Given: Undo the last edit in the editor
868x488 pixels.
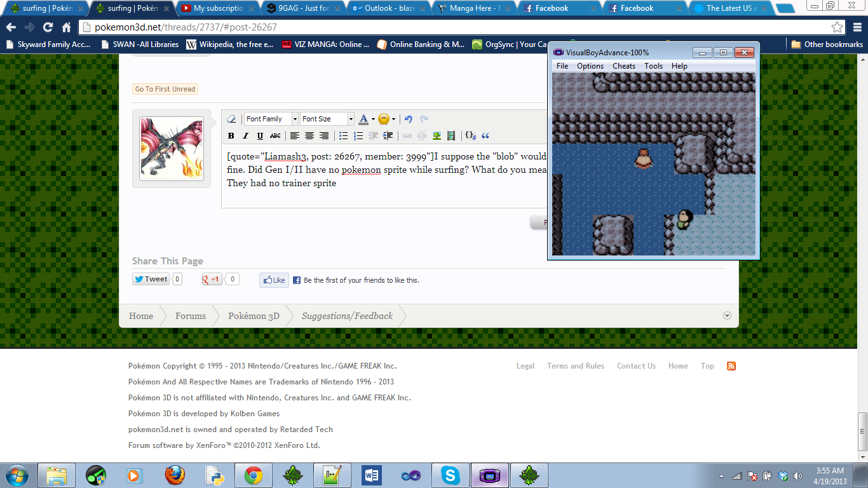Looking at the screenshot, I should pos(409,119).
